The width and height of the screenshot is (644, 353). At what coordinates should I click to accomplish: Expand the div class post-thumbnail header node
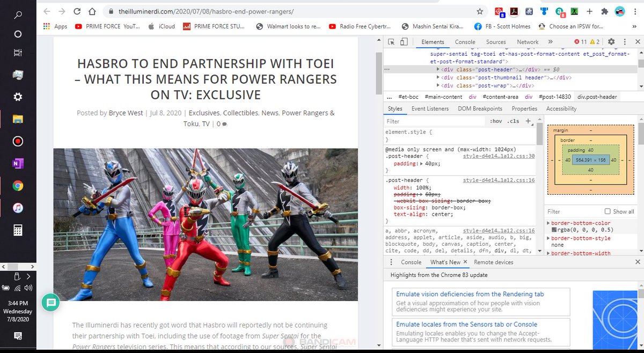(x=439, y=78)
